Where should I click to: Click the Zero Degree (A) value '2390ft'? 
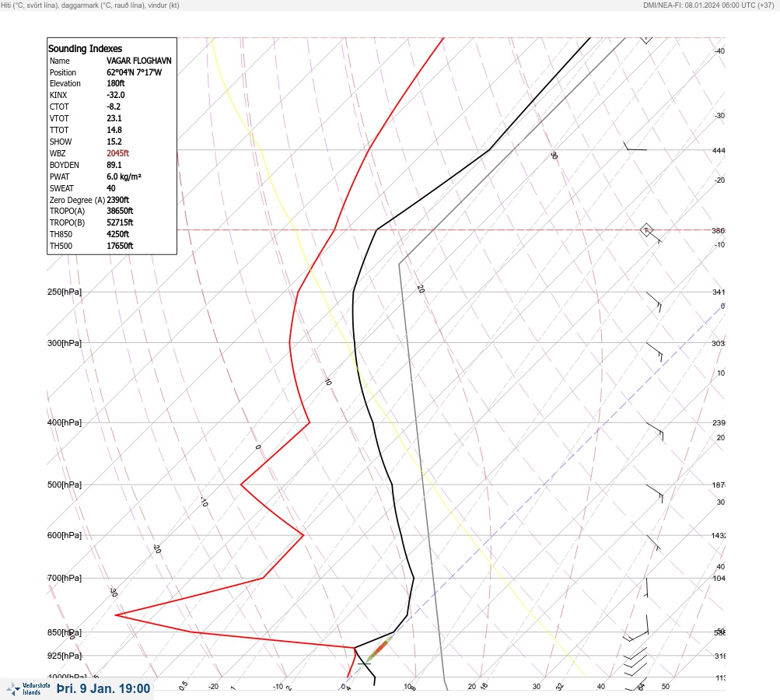(118, 200)
